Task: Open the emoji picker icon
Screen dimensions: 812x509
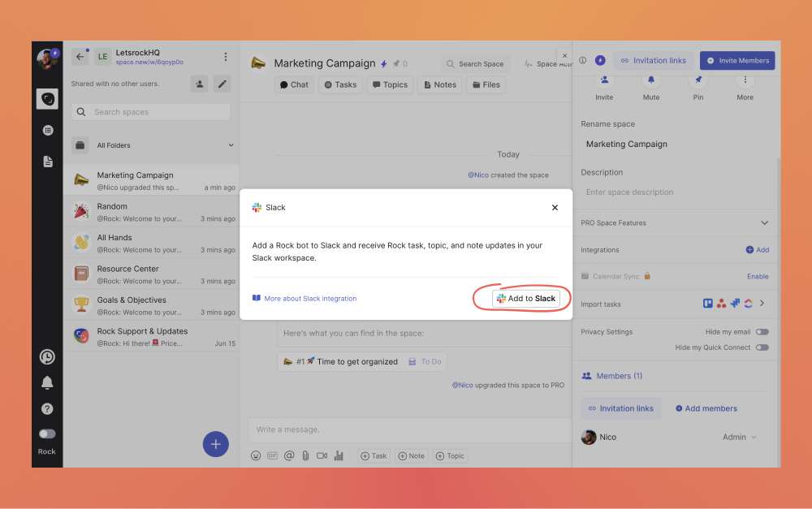Action: point(256,455)
